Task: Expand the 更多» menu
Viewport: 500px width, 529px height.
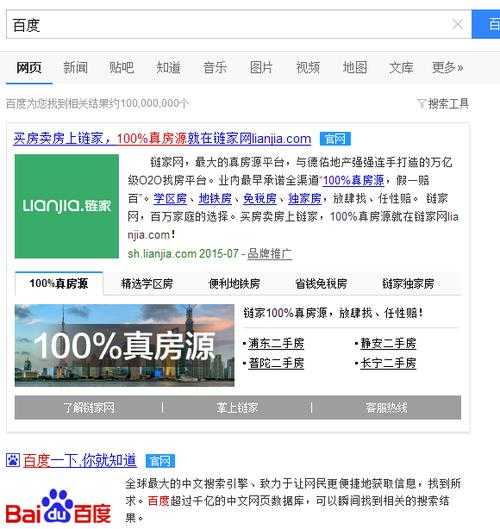Action: [x=448, y=68]
